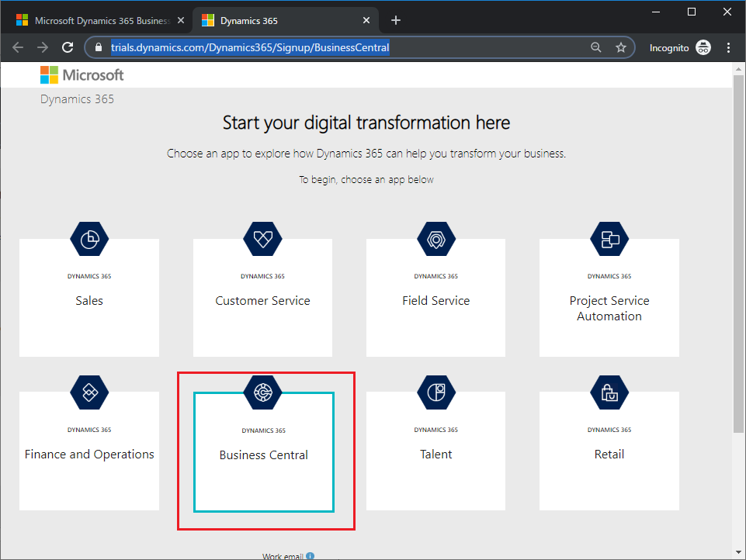Click the browser forward arrow
The height and width of the screenshot is (560, 746).
43,47
